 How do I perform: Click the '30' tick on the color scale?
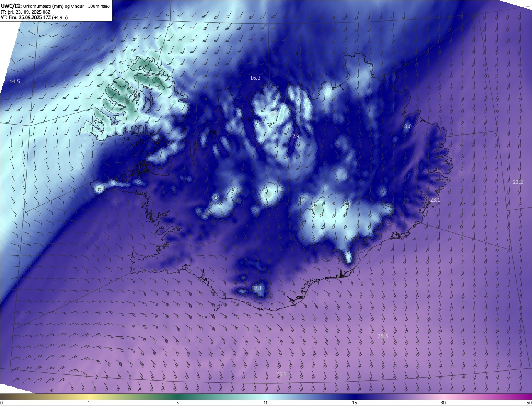tap(443, 403)
